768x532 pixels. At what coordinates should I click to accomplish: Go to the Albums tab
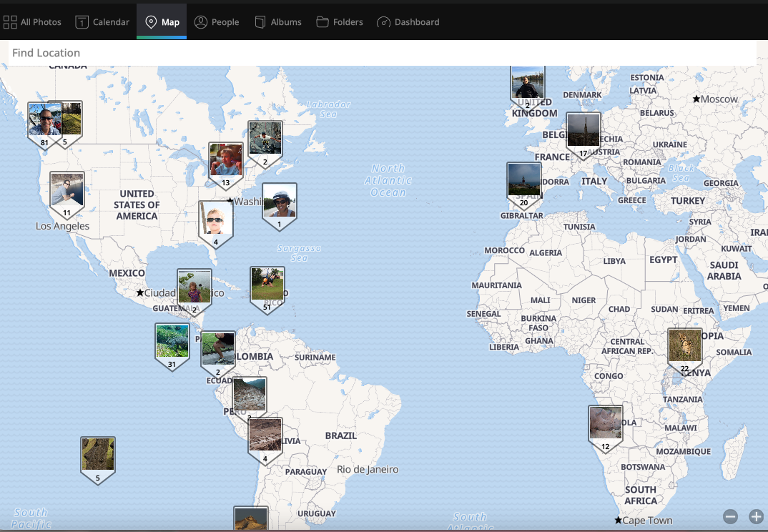[x=278, y=22]
